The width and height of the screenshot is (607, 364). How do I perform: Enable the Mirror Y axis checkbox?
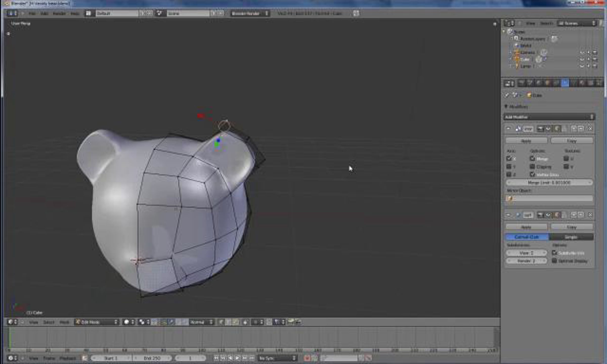point(509,167)
